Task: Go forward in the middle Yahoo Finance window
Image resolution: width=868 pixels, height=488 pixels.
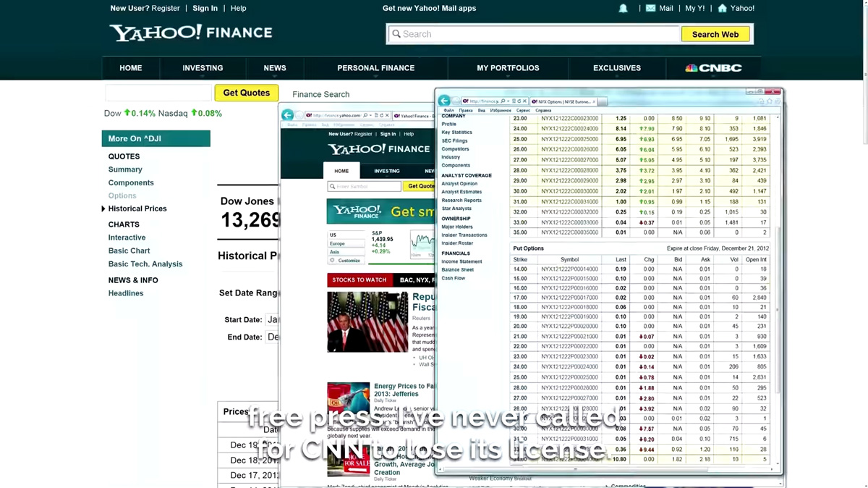Action: click(x=299, y=115)
